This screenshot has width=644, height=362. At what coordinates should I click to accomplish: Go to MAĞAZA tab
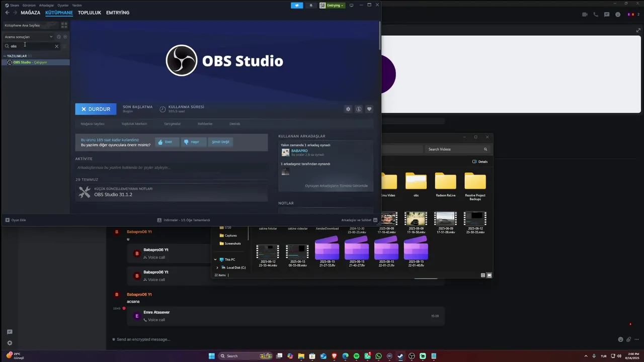tap(30, 13)
